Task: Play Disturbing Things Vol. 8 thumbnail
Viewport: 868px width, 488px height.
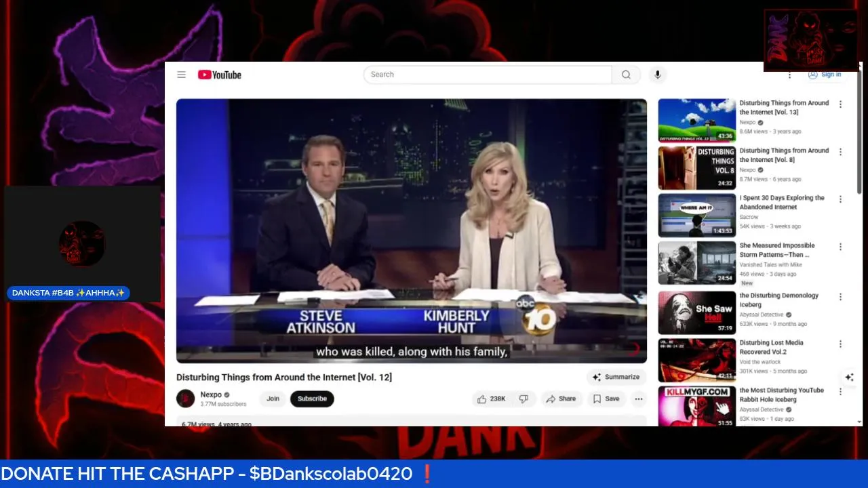Action: click(x=696, y=167)
